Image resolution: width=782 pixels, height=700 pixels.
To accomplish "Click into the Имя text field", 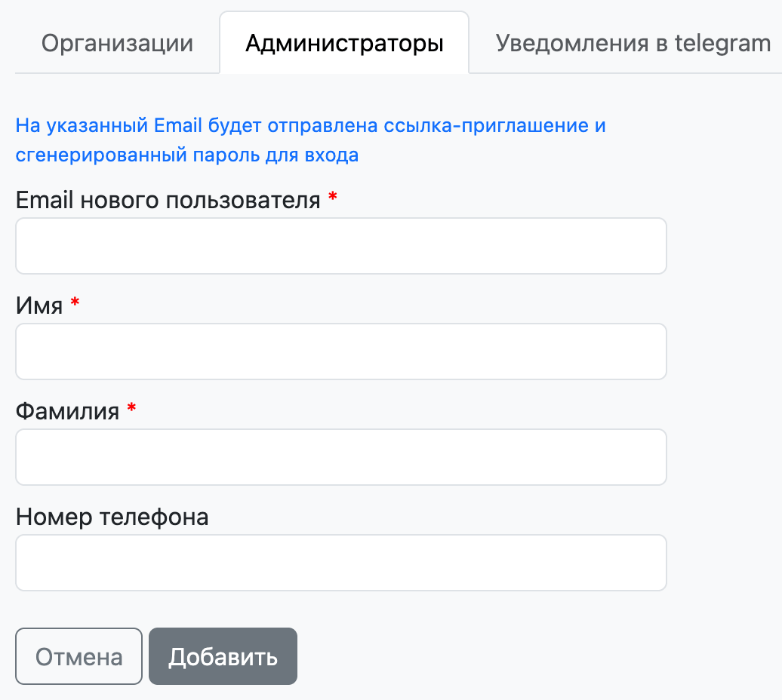I will pyautogui.click(x=340, y=352).
